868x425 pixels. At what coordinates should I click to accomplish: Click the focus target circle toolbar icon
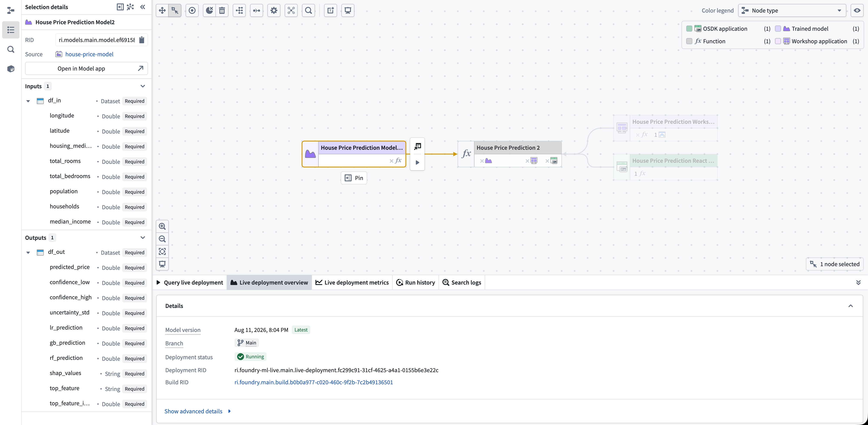pyautogui.click(x=192, y=10)
